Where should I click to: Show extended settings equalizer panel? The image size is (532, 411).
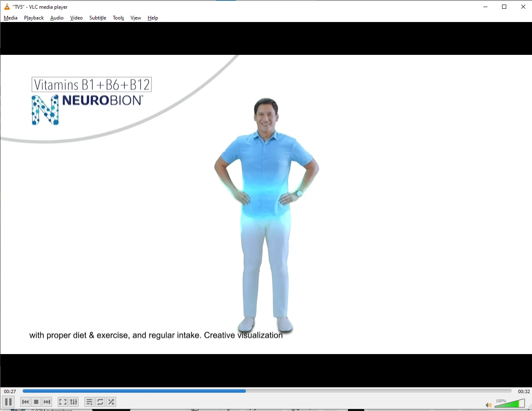click(74, 402)
